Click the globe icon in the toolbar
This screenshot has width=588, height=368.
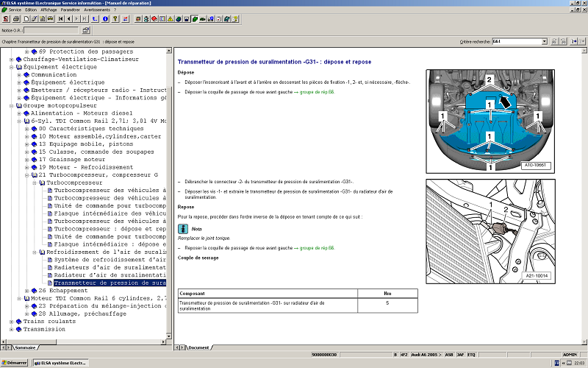[x=178, y=19]
